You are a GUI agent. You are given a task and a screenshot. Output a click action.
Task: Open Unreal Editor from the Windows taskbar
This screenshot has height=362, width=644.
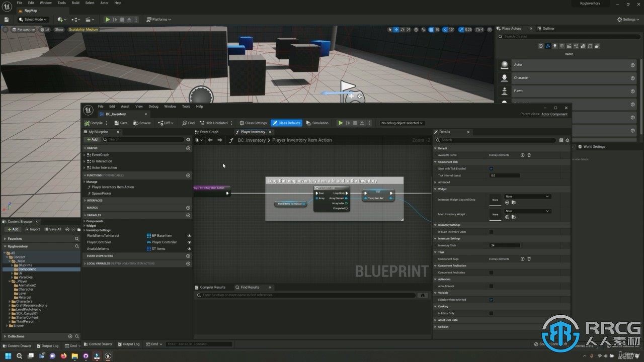click(x=108, y=356)
